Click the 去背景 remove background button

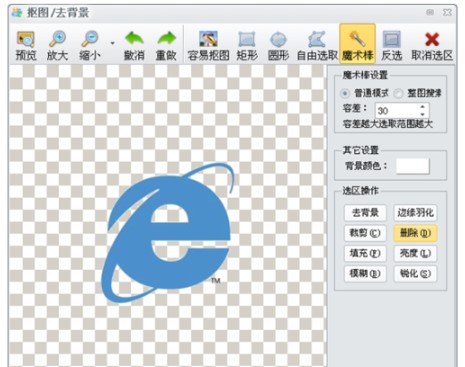(x=365, y=213)
